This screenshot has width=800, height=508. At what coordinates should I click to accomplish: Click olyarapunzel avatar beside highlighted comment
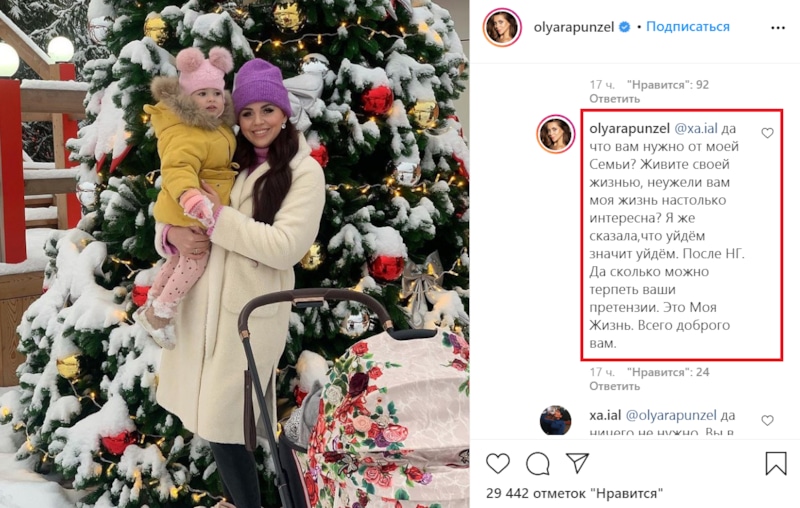555,134
